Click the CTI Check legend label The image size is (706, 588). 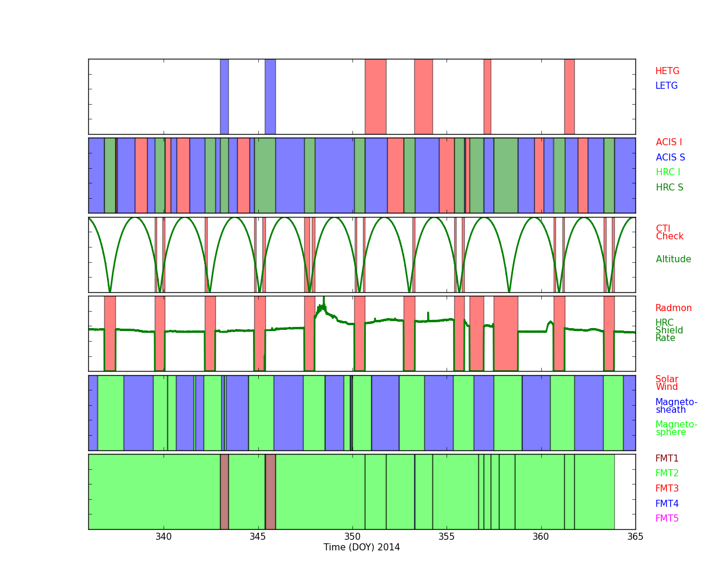[x=670, y=233]
